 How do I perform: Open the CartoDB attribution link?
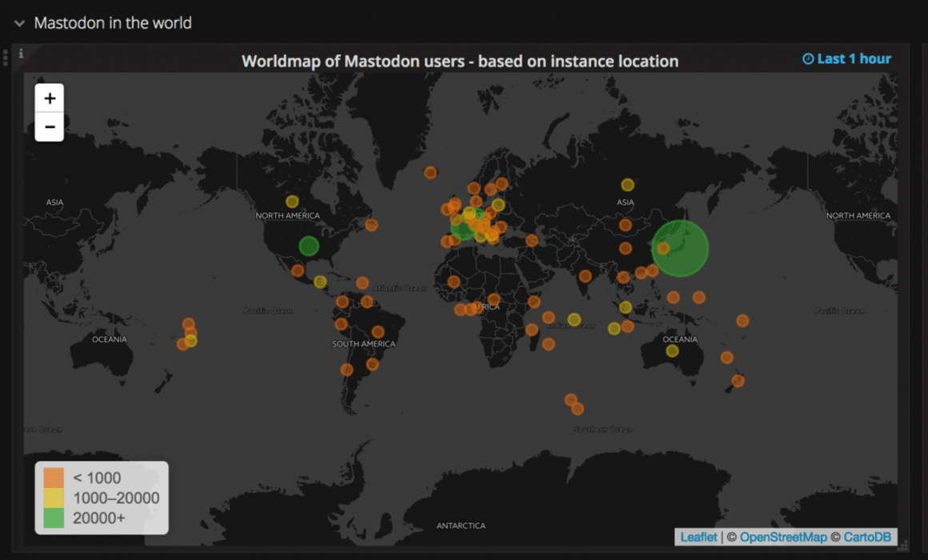click(x=867, y=537)
